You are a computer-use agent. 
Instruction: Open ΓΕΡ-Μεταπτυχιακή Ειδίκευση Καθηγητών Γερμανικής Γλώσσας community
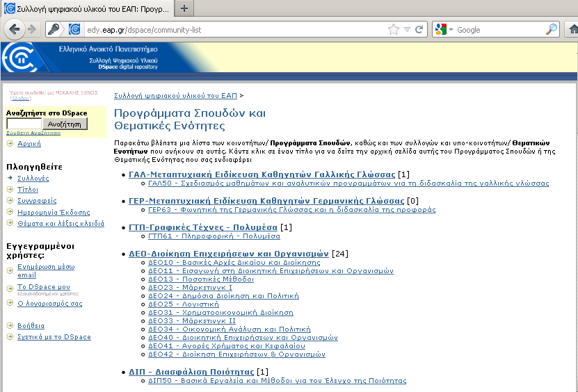266,201
